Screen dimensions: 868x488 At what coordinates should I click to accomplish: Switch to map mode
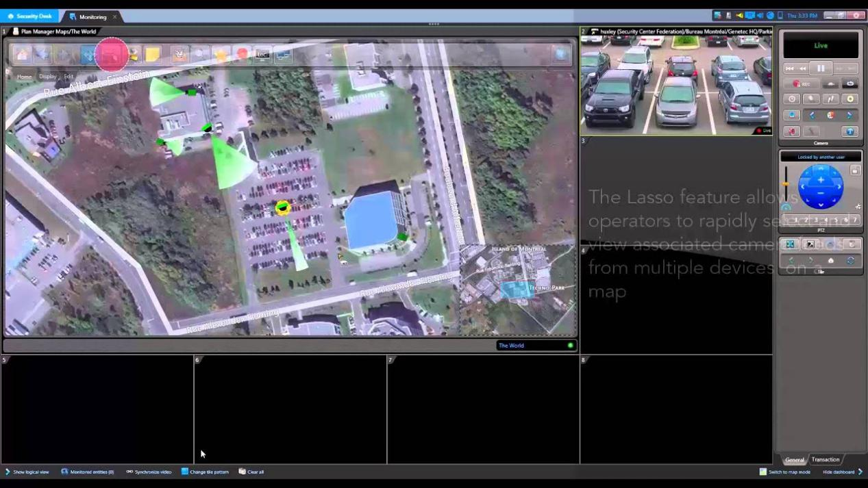(784, 472)
